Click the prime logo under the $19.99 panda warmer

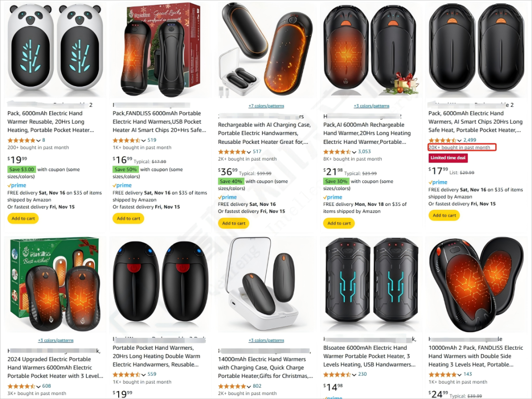[x=17, y=185]
